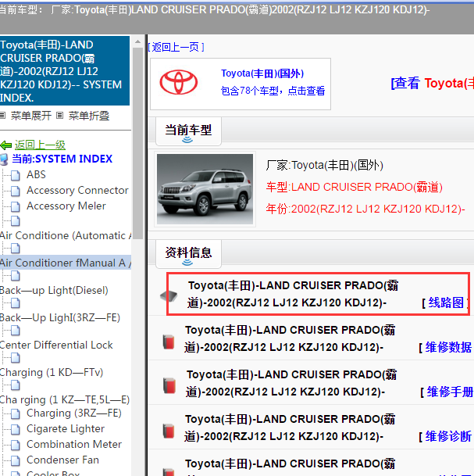Select the ABS tree item
Image resolution: width=474 pixels, height=476 pixels.
click(36, 175)
